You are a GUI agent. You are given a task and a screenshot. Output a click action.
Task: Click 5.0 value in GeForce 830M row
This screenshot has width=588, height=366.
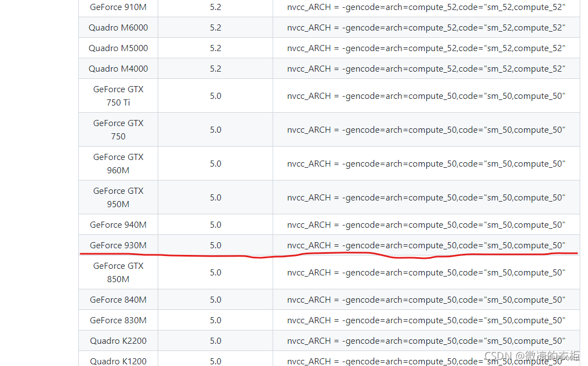[x=215, y=320]
